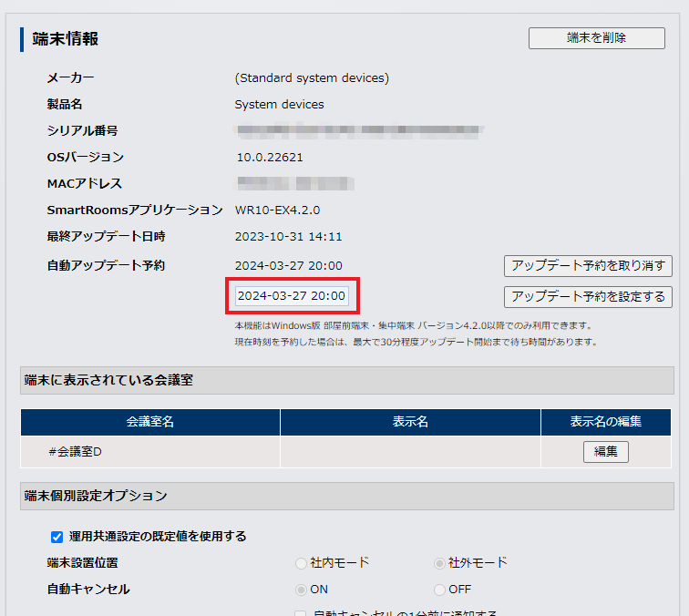The width and height of the screenshot is (689, 616).
Task: Click the 端末を削除 button
Action: [x=596, y=37]
